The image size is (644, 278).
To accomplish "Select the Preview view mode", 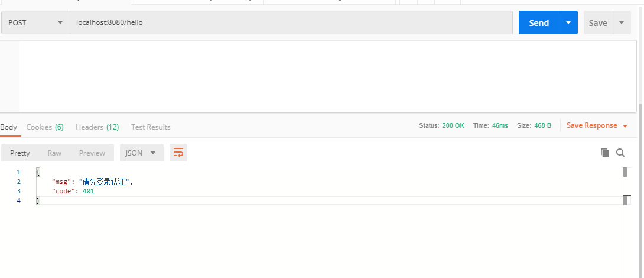I will click(x=92, y=153).
